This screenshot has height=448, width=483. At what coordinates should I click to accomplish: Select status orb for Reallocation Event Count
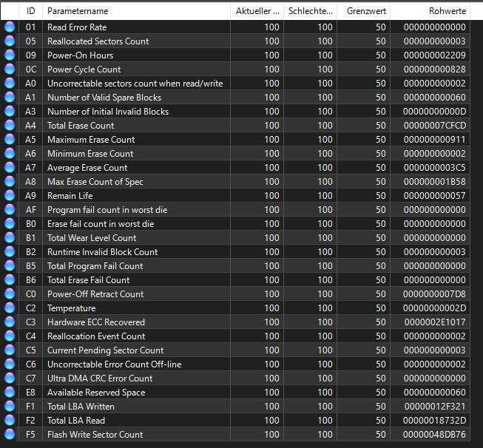click(10, 336)
